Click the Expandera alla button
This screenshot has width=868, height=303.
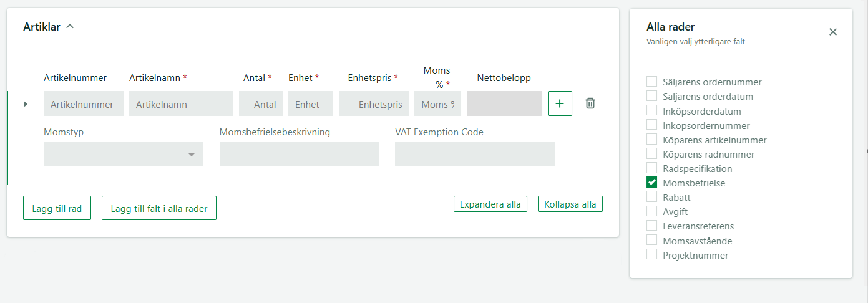[x=490, y=204]
